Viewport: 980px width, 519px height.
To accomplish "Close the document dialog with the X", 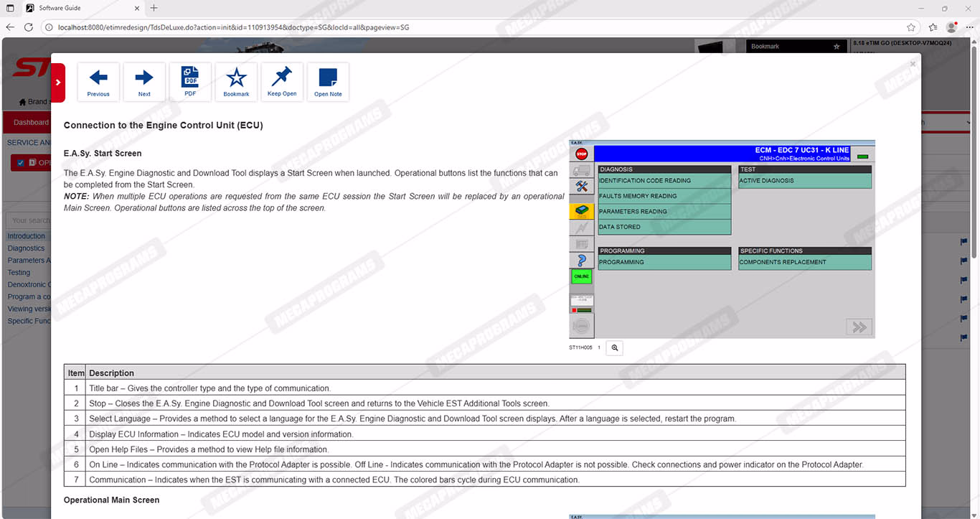I will 913,64.
